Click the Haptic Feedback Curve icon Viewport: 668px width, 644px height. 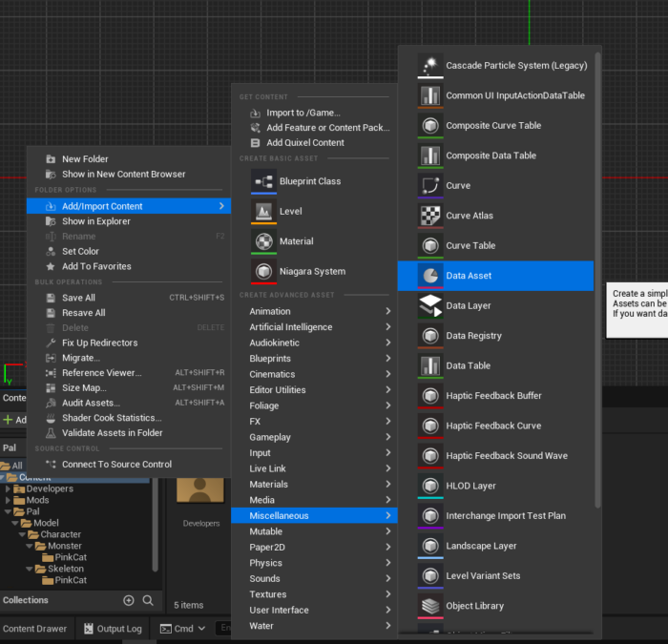click(x=430, y=426)
